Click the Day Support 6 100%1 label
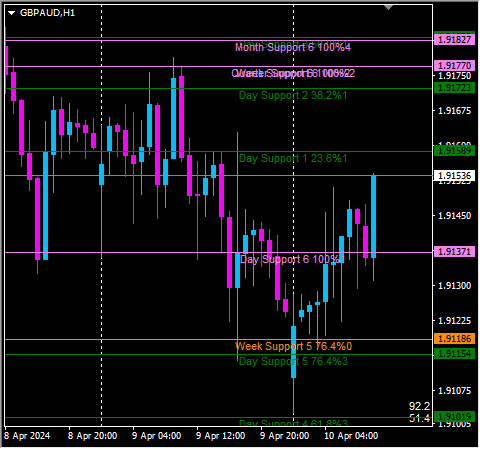Image resolution: width=480 pixels, height=449 pixels. (292, 259)
